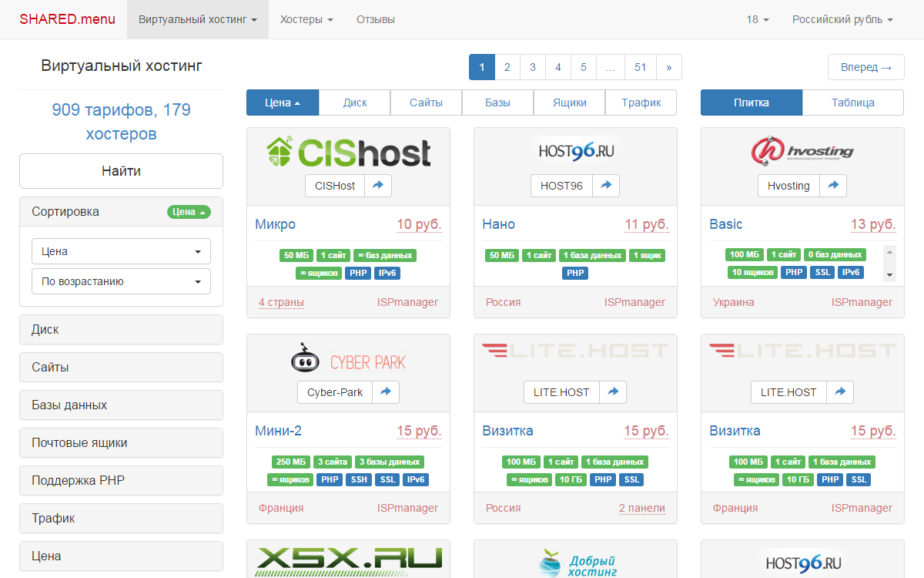Screen dimensions: 924x578
Task: Sort listings by Сайты tab
Action: [427, 102]
